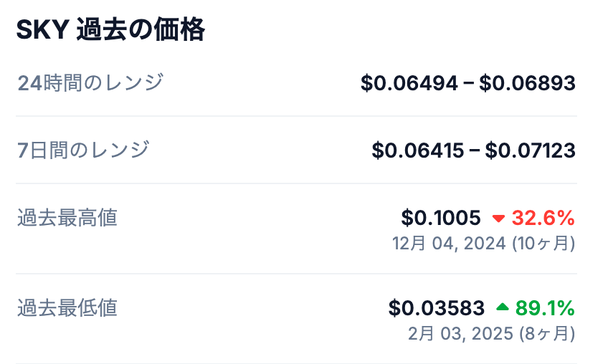Click the 過去最高値 label
The height and width of the screenshot is (364, 608).
pos(67,218)
